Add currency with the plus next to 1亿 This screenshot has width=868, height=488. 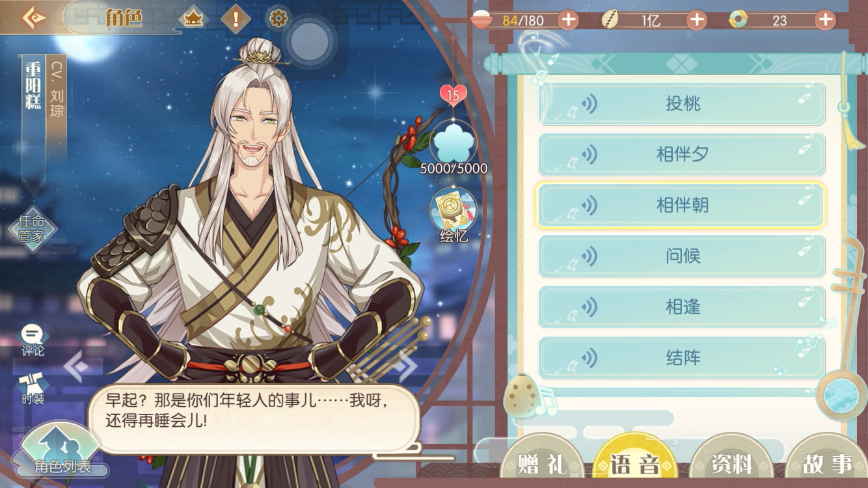[x=697, y=20]
